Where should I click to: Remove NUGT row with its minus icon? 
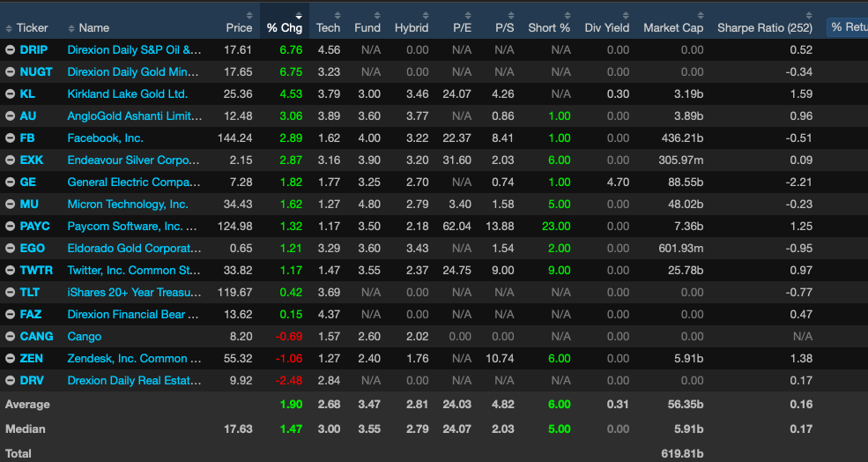pos(10,72)
